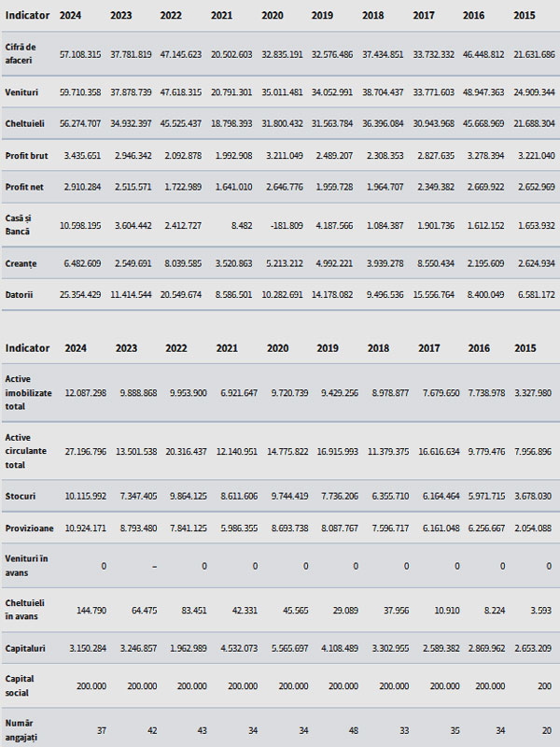560x747 pixels.
Task: Click the Cheltuieli value for 2015
Action: click(x=534, y=123)
